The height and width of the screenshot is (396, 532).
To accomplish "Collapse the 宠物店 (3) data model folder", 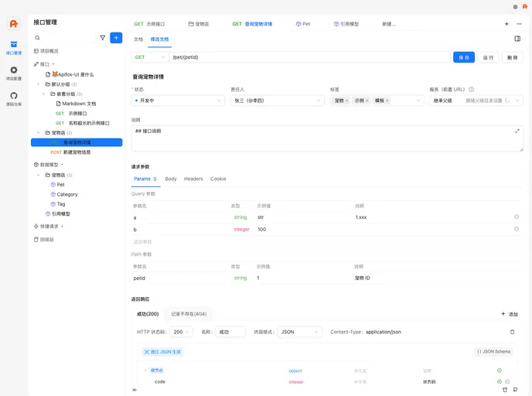I will (x=39, y=175).
